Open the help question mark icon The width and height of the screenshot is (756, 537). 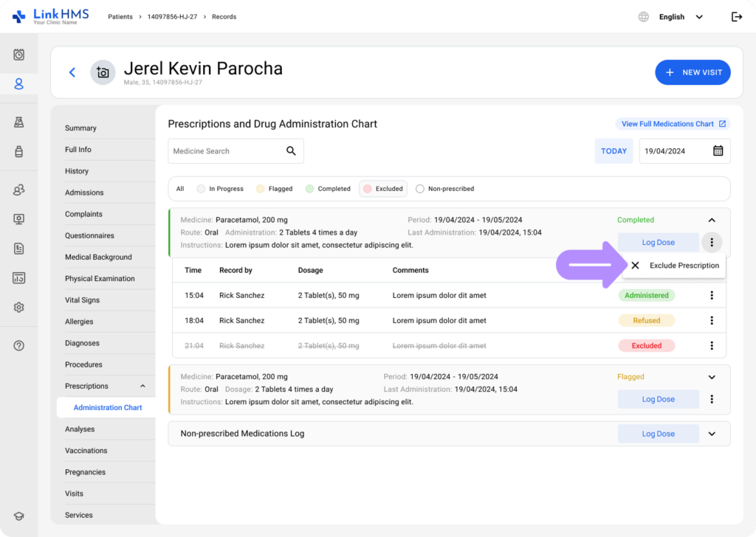click(x=19, y=346)
